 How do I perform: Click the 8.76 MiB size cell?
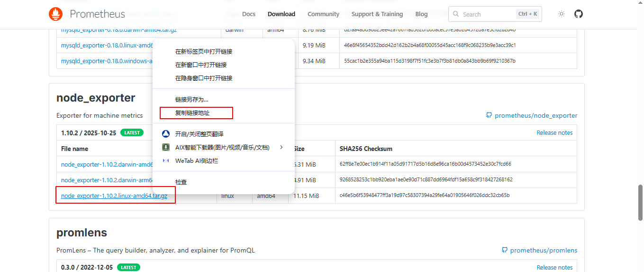tap(314, 30)
